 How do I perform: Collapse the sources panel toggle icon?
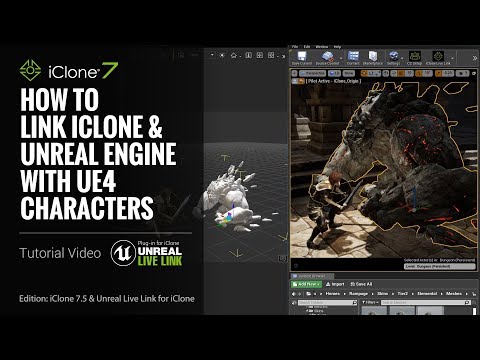click(x=294, y=303)
